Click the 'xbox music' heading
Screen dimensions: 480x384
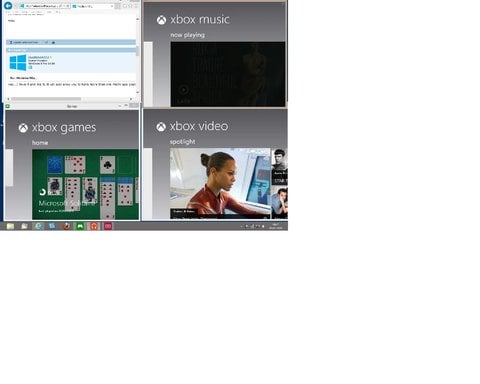point(200,20)
